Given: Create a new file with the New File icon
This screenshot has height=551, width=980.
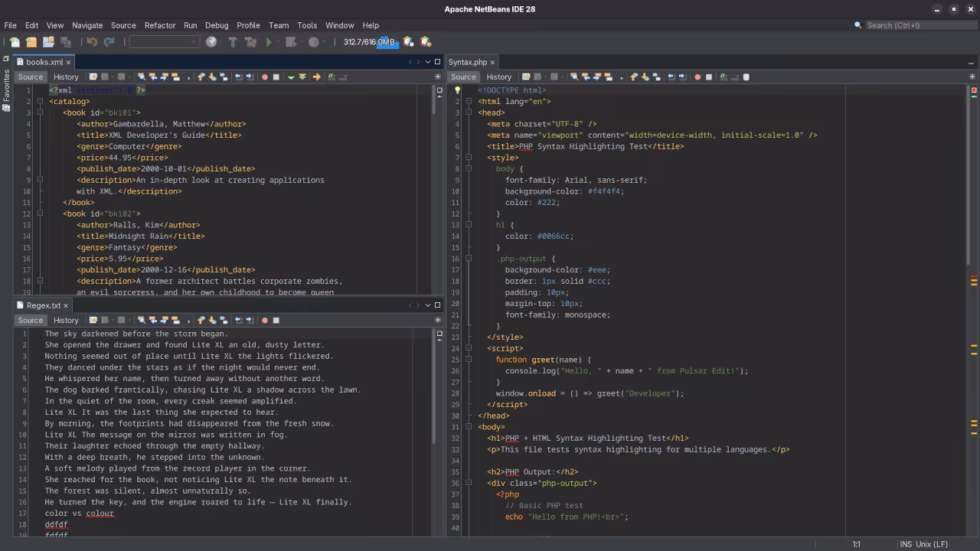Looking at the screenshot, I should click(15, 42).
